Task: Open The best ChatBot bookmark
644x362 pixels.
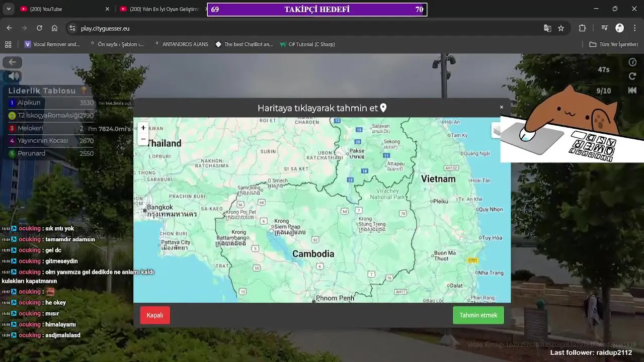Action: [x=244, y=44]
